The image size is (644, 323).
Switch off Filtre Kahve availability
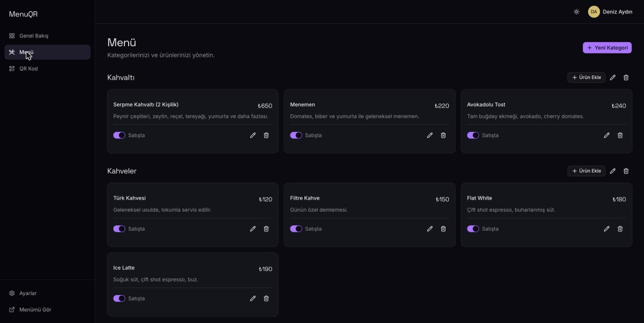click(x=296, y=229)
